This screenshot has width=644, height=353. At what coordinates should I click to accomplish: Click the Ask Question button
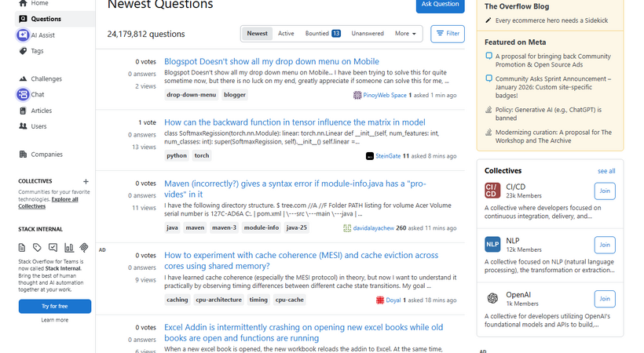[440, 5]
